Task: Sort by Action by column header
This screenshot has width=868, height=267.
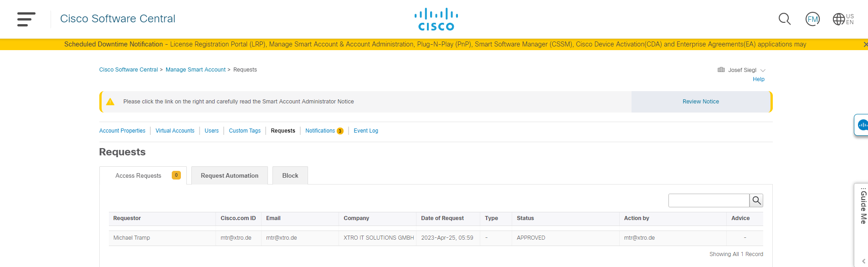Action: click(x=637, y=218)
